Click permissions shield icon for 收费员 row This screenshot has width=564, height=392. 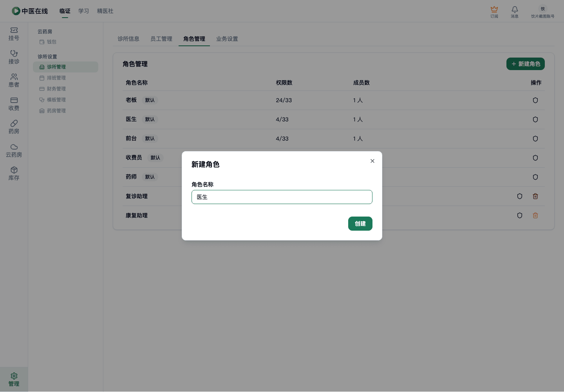[x=535, y=158]
